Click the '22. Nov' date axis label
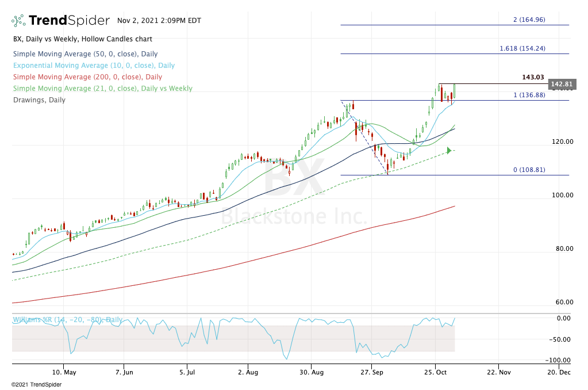 (x=499, y=372)
